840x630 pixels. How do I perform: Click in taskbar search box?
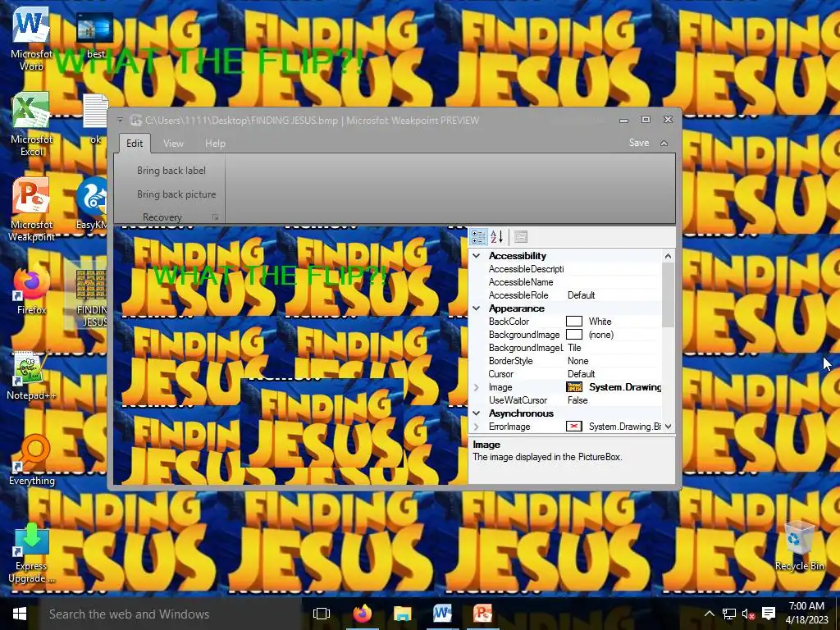coord(169,614)
